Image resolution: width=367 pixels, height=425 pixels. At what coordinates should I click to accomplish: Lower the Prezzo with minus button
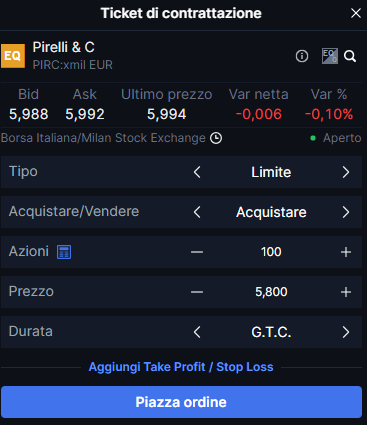(x=197, y=292)
